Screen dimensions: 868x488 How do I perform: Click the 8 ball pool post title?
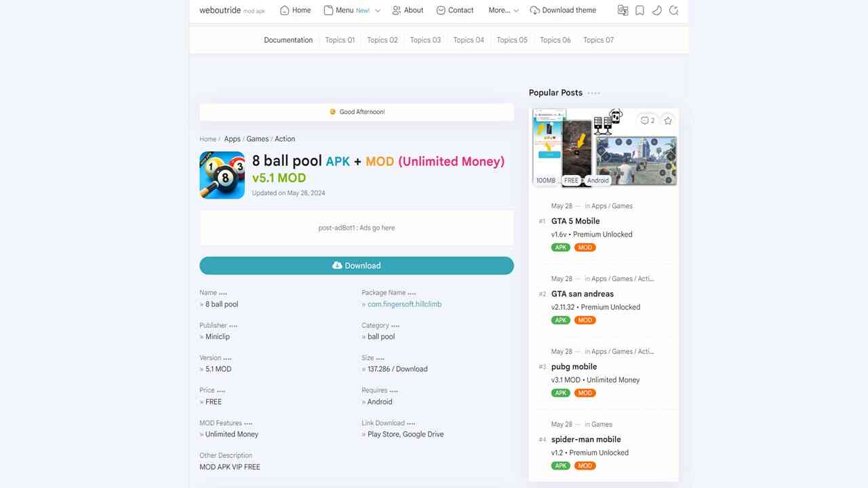(x=378, y=169)
